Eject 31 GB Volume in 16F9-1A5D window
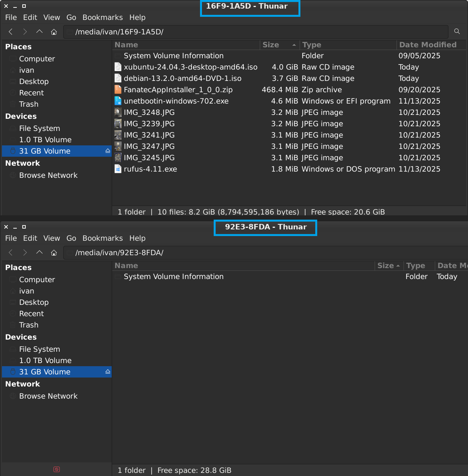The height and width of the screenshot is (476, 468). click(107, 151)
